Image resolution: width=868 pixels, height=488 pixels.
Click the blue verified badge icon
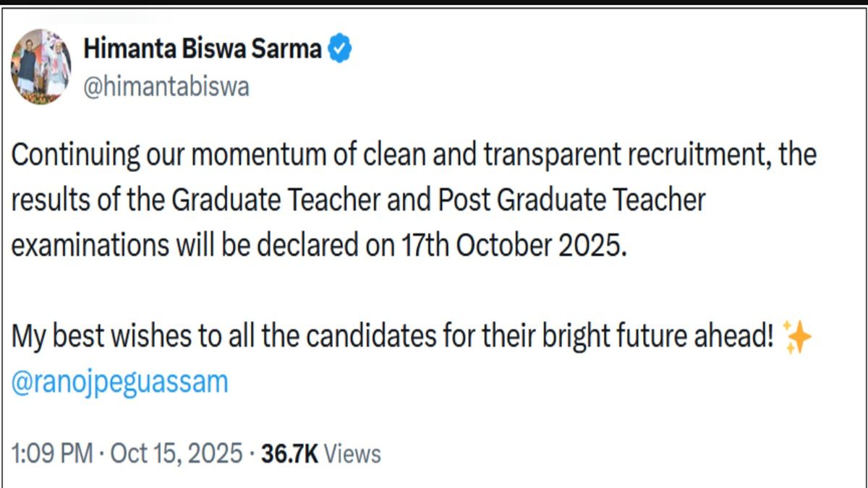(341, 50)
